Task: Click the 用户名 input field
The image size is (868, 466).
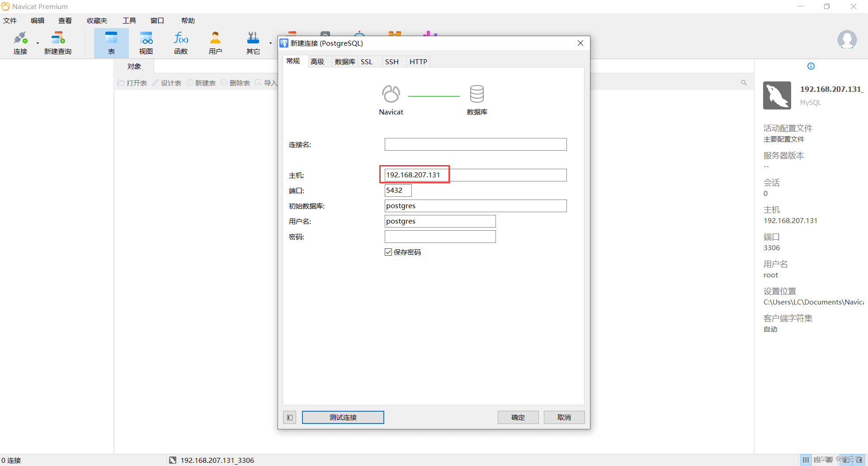Action: coord(440,221)
